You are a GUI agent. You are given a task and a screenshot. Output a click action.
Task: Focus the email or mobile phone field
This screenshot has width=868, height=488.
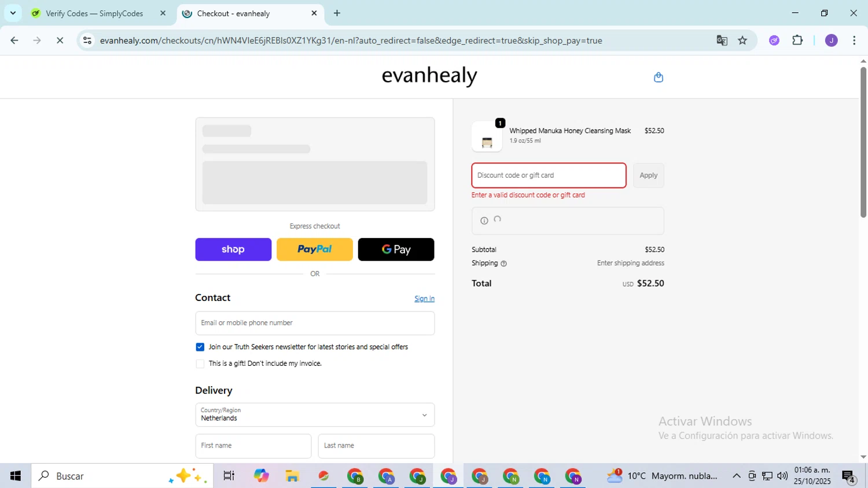point(315,323)
